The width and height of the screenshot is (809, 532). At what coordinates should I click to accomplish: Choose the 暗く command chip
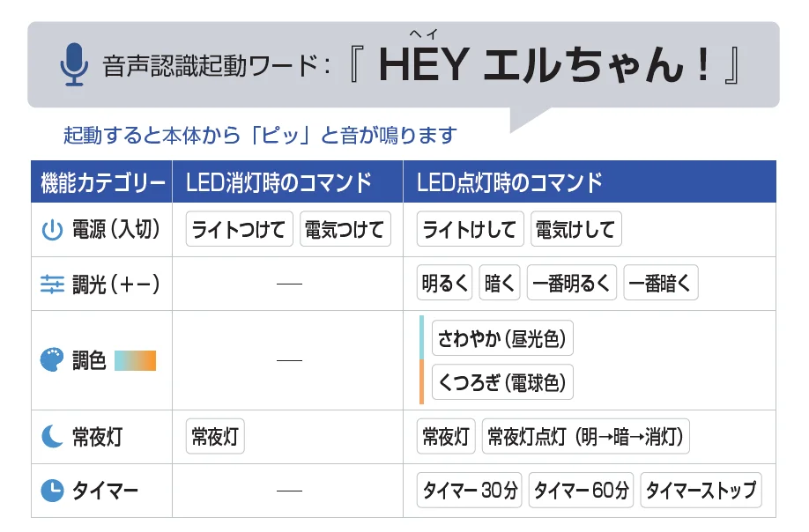coord(500,283)
